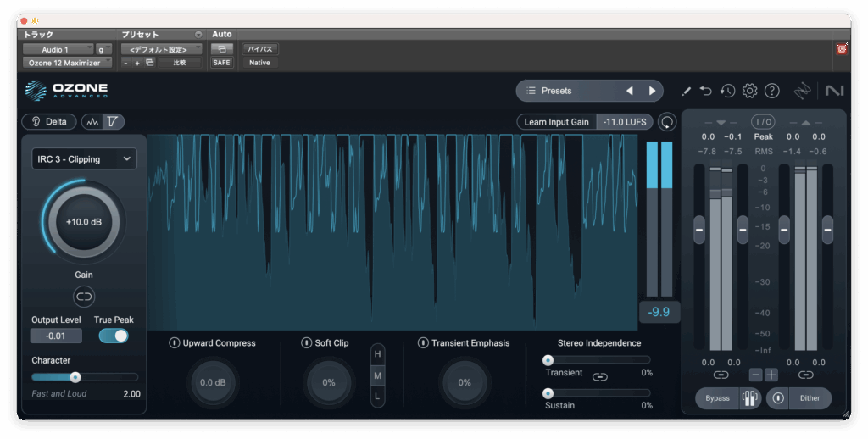The image size is (868, 439).
Task: Click the Bypass button in Ozone
Action: [x=717, y=398]
